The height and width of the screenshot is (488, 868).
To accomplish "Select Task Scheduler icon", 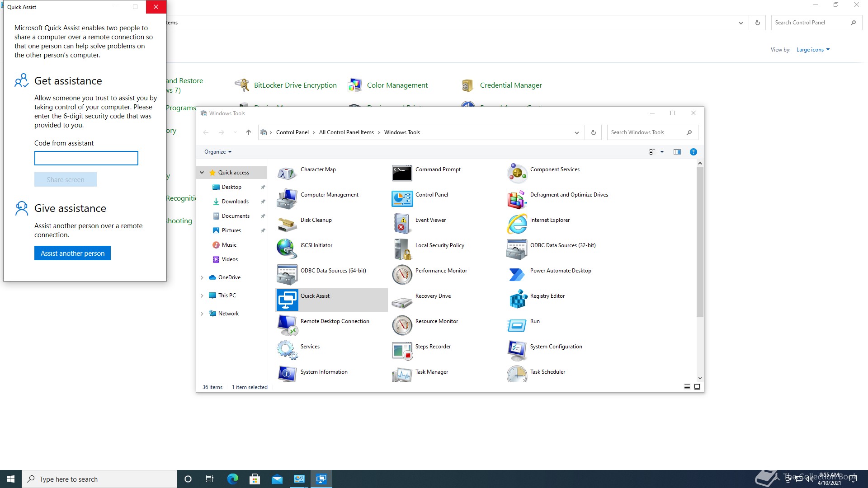I will click(x=517, y=373).
